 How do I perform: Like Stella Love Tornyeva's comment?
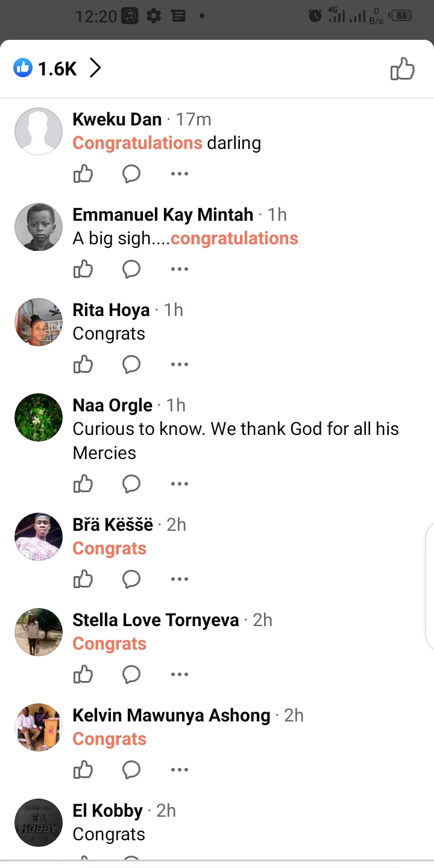tap(83, 675)
